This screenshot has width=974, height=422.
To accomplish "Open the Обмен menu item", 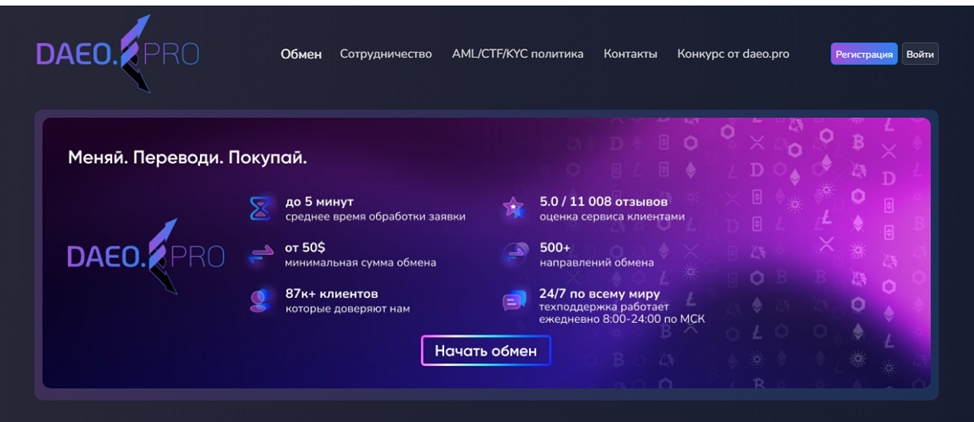I will pyautogui.click(x=301, y=54).
